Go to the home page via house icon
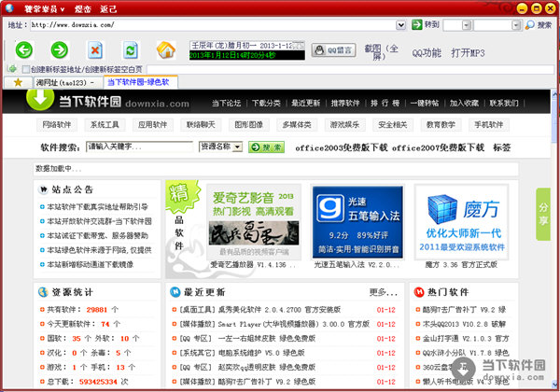The width and height of the screenshot is (560, 392). pyautogui.click(x=166, y=50)
